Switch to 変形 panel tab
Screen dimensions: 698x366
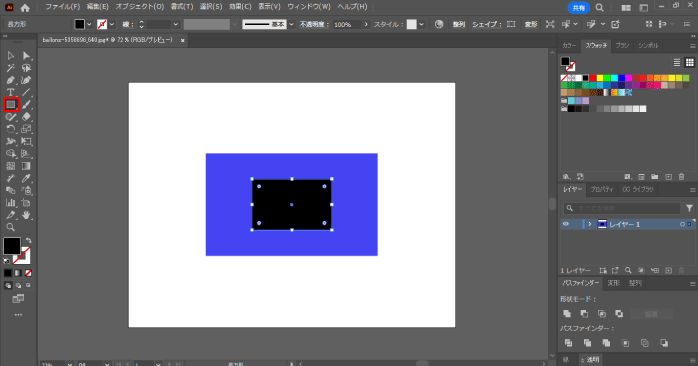[x=614, y=283]
